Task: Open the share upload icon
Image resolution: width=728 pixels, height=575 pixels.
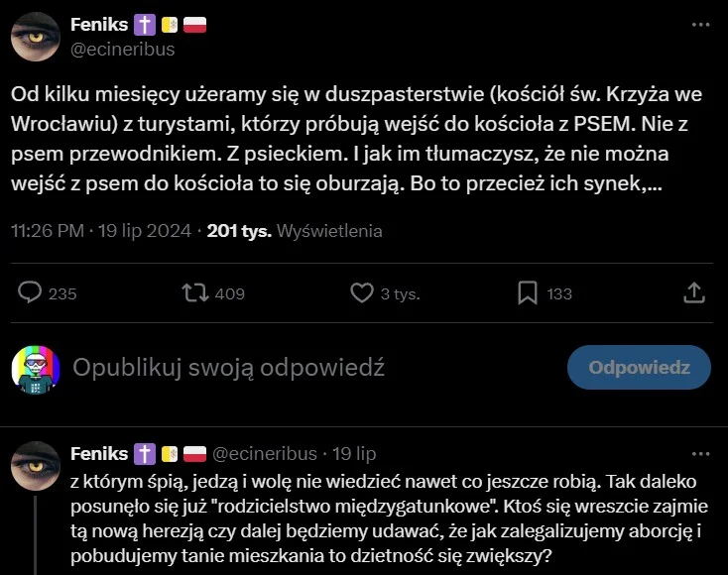Action: 694,292
